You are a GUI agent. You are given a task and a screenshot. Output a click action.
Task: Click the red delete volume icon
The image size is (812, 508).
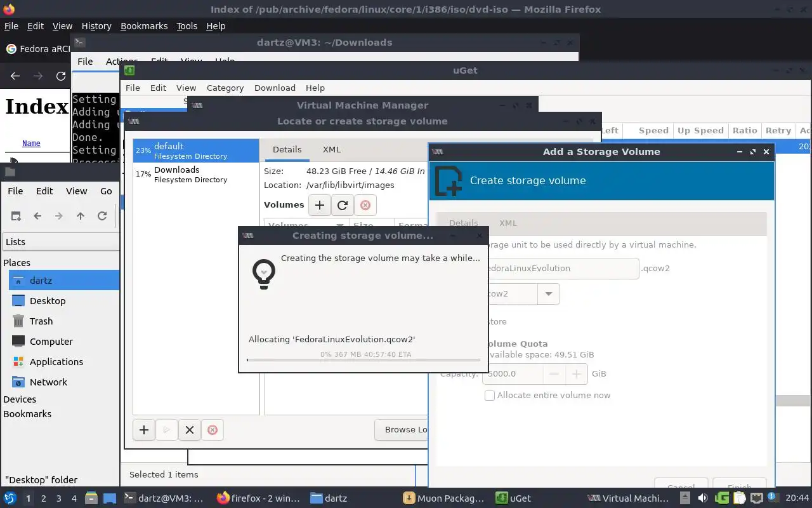coord(365,205)
